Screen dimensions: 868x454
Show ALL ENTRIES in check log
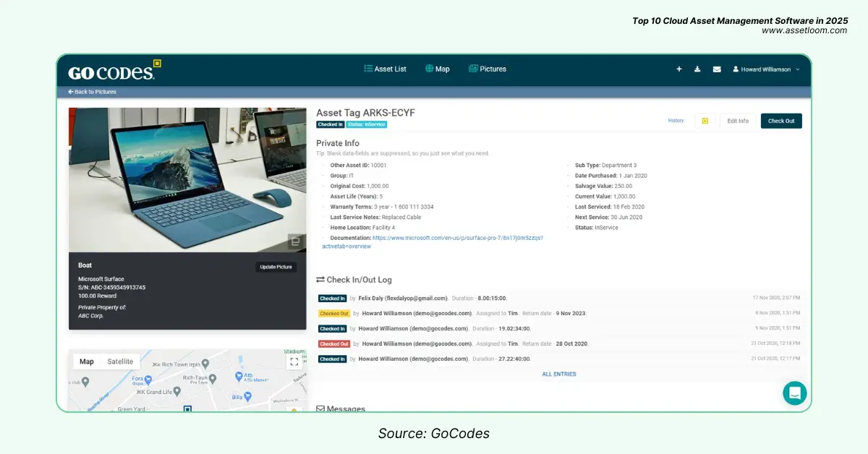(x=559, y=374)
